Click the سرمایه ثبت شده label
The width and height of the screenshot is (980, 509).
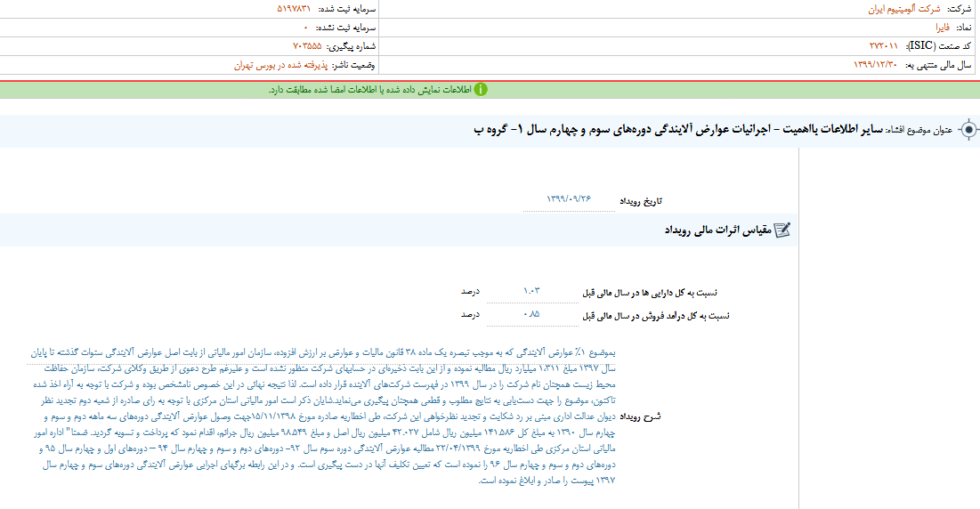point(347,9)
